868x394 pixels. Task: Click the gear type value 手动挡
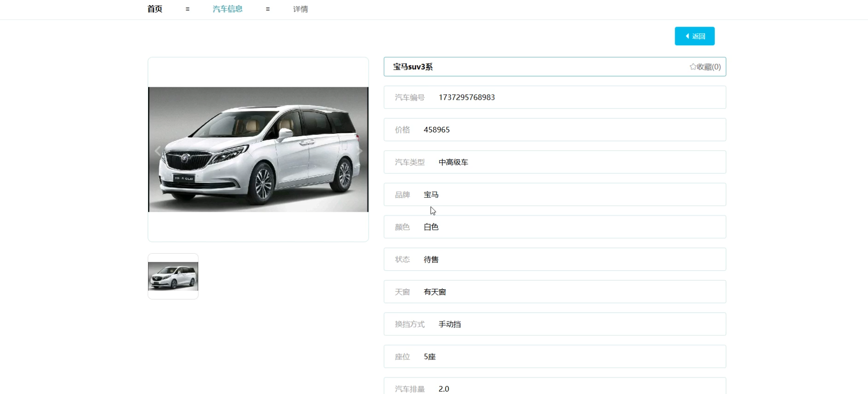click(449, 324)
